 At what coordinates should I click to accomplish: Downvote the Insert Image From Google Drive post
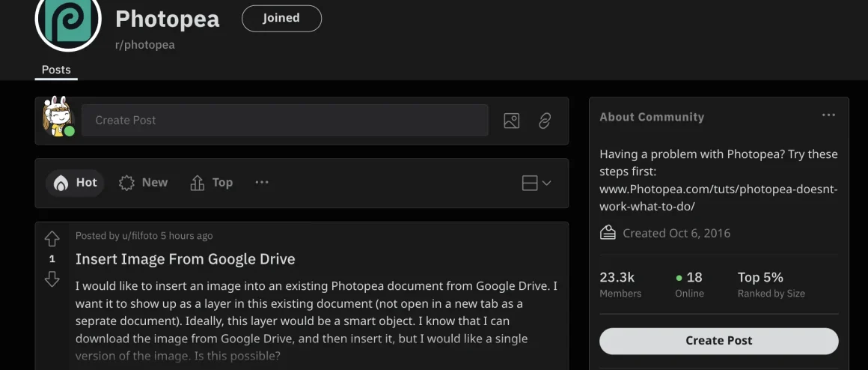pos(52,279)
